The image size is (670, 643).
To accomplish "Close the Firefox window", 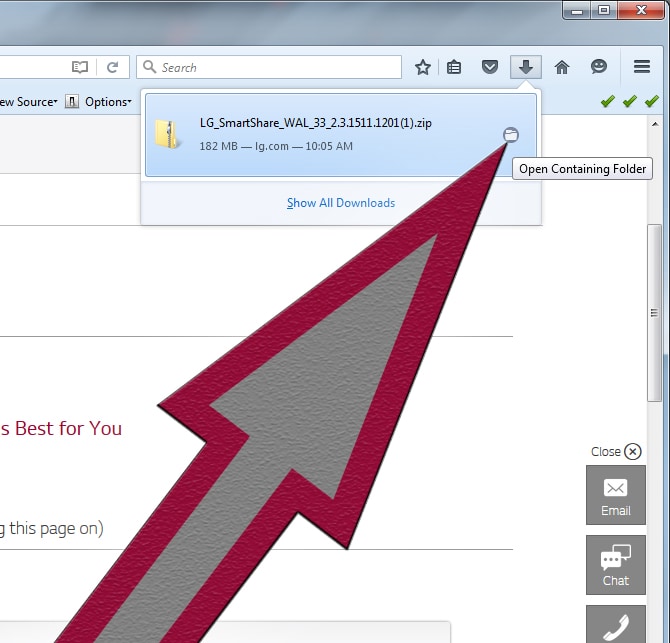I will pos(641,10).
